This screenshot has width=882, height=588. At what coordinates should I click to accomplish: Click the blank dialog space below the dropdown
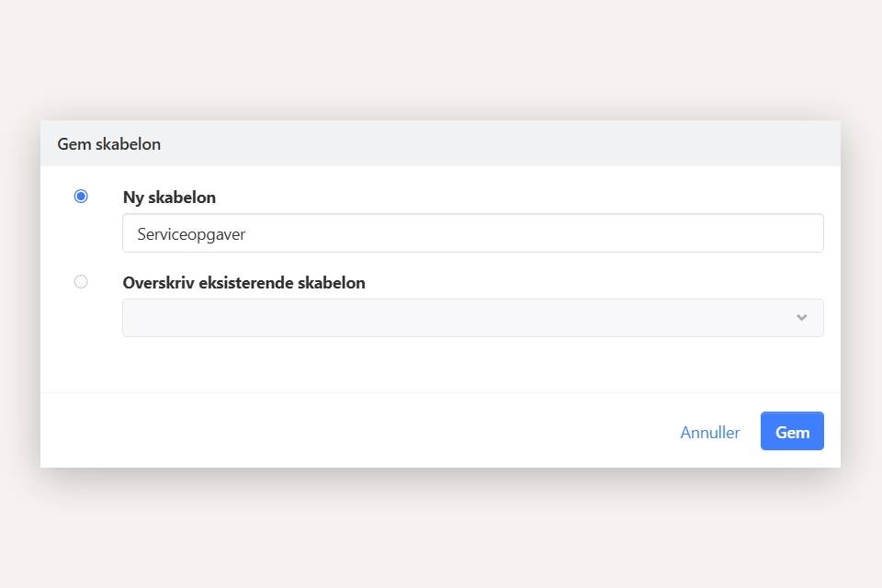point(441,366)
